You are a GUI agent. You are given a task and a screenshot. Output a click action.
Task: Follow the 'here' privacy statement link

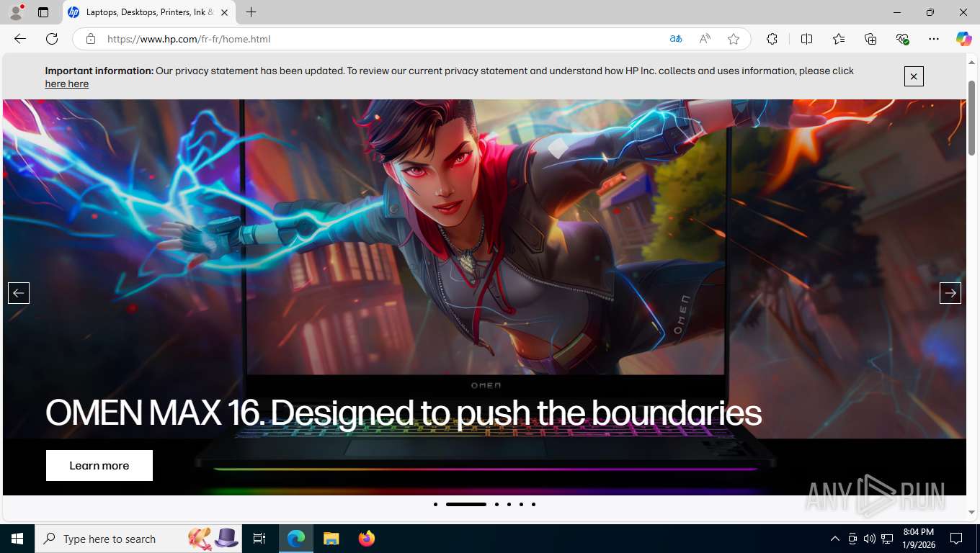click(67, 84)
